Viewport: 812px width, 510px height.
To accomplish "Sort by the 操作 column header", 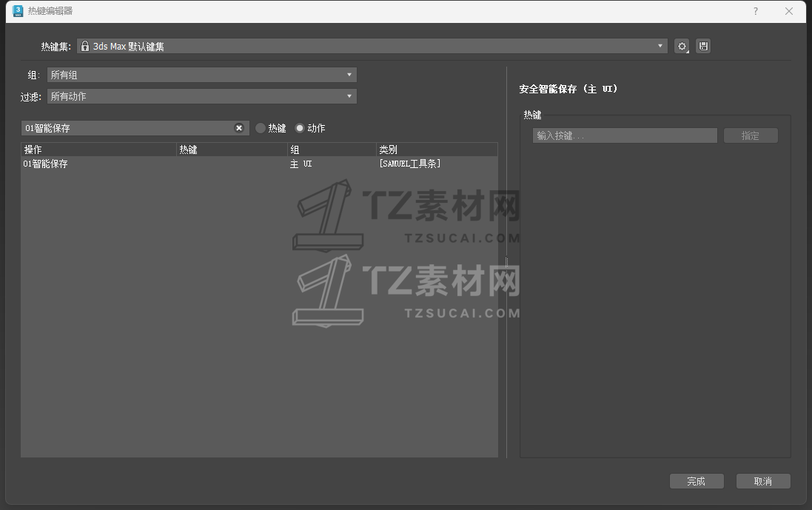I will pos(98,150).
